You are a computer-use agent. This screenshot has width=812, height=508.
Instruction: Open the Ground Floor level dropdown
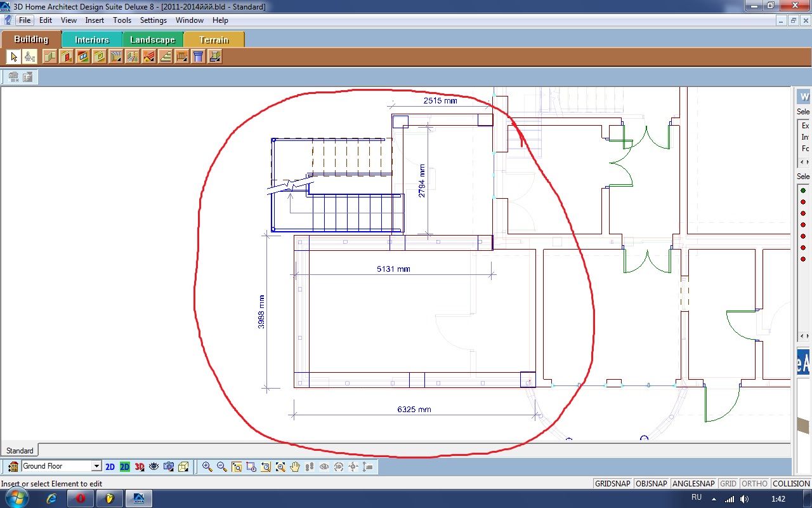pyautogui.click(x=96, y=466)
